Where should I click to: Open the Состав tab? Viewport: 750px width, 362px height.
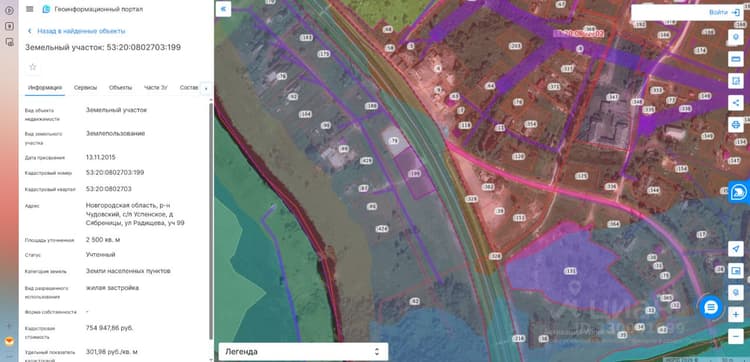pyautogui.click(x=189, y=88)
